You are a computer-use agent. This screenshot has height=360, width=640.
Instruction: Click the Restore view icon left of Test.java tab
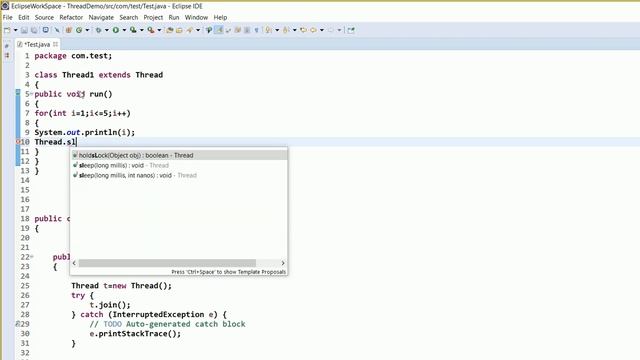click(7, 46)
